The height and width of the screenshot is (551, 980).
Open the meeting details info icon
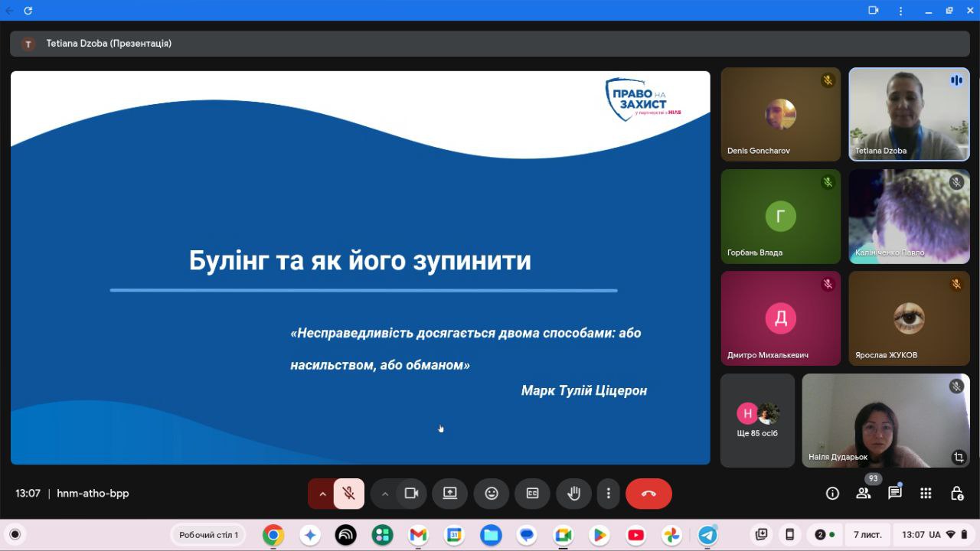click(832, 494)
